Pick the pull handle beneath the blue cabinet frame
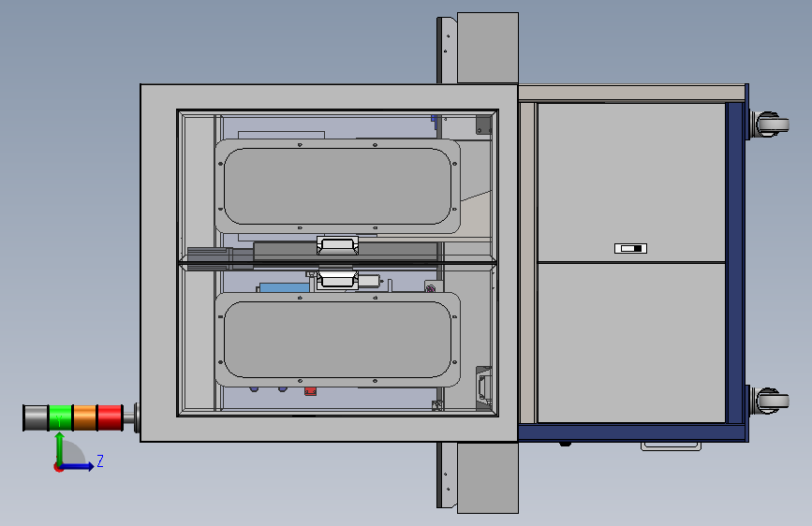 tap(671, 446)
